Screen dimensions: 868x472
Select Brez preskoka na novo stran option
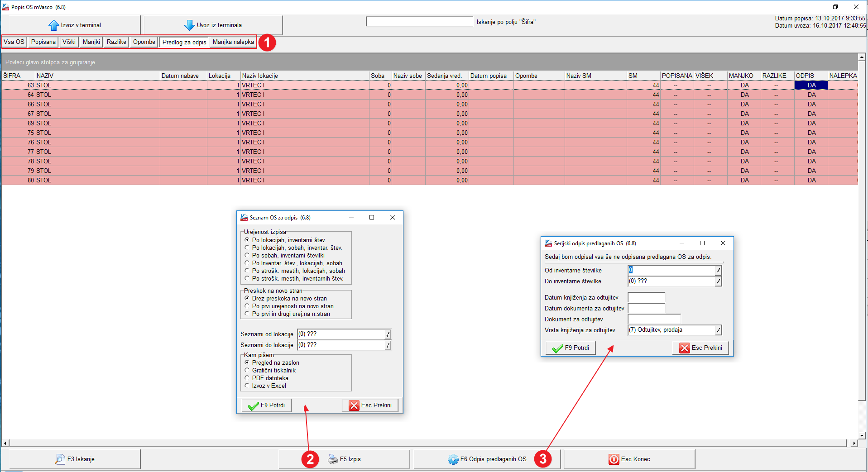247,298
